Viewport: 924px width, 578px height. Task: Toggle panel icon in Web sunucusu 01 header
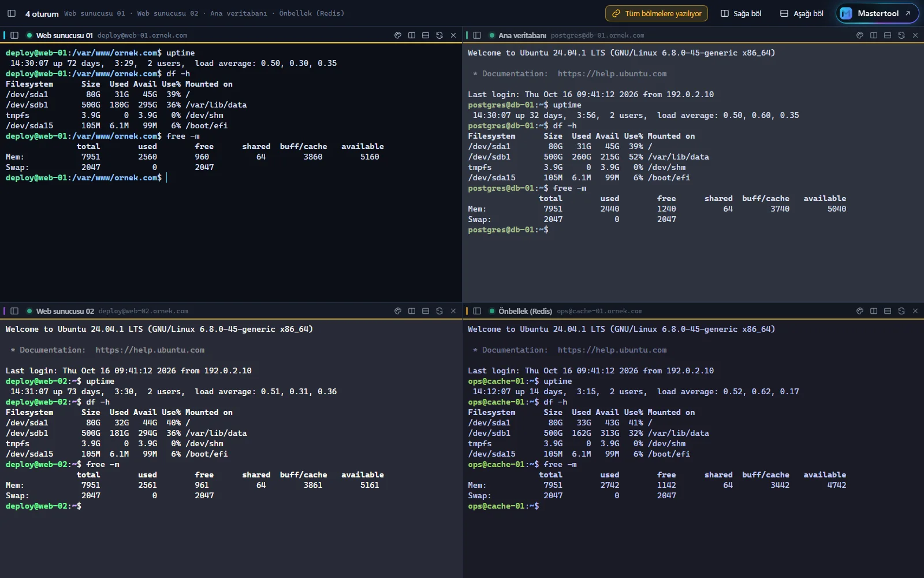[14, 35]
